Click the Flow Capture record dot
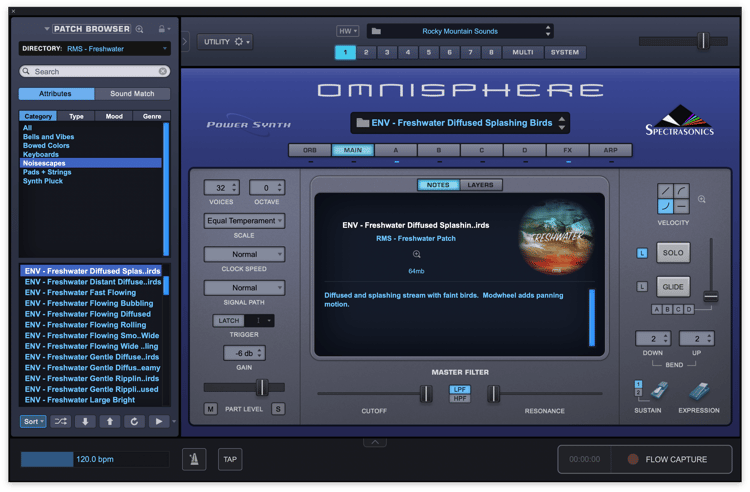 [x=633, y=459]
